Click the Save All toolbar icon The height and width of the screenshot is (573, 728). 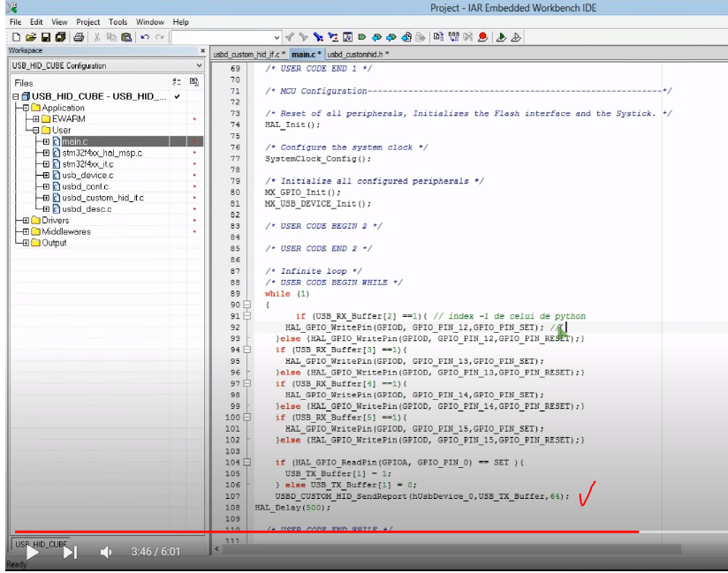pos(60,37)
